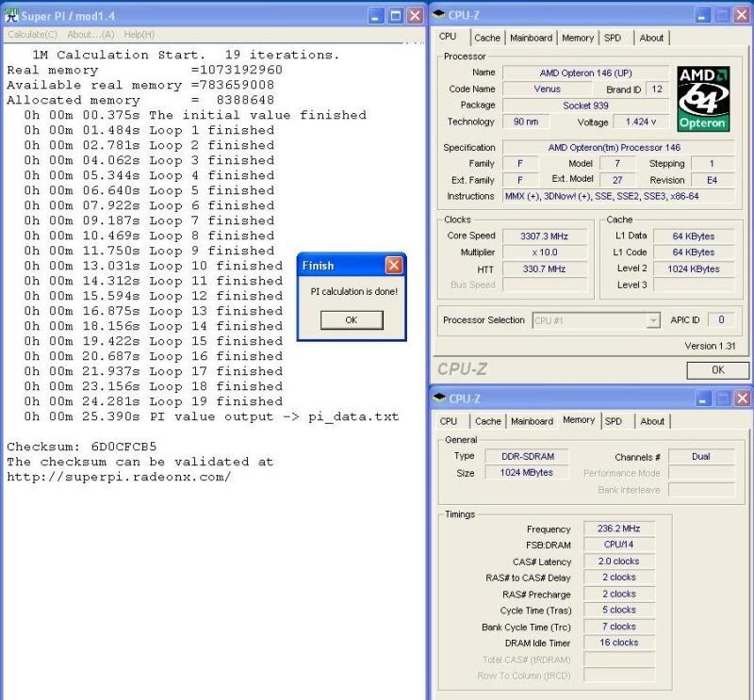Click the AMD 64 Opteron logo

(703, 99)
